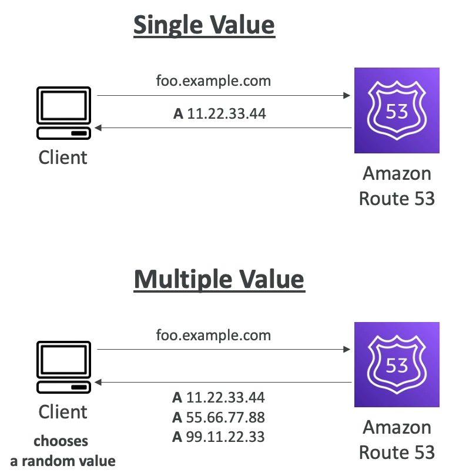The image size is (456, 476).
Task: Select the A 11.22.33.44 record under Multiple Value
Action: pyautogui.click(x=219, y=398)
